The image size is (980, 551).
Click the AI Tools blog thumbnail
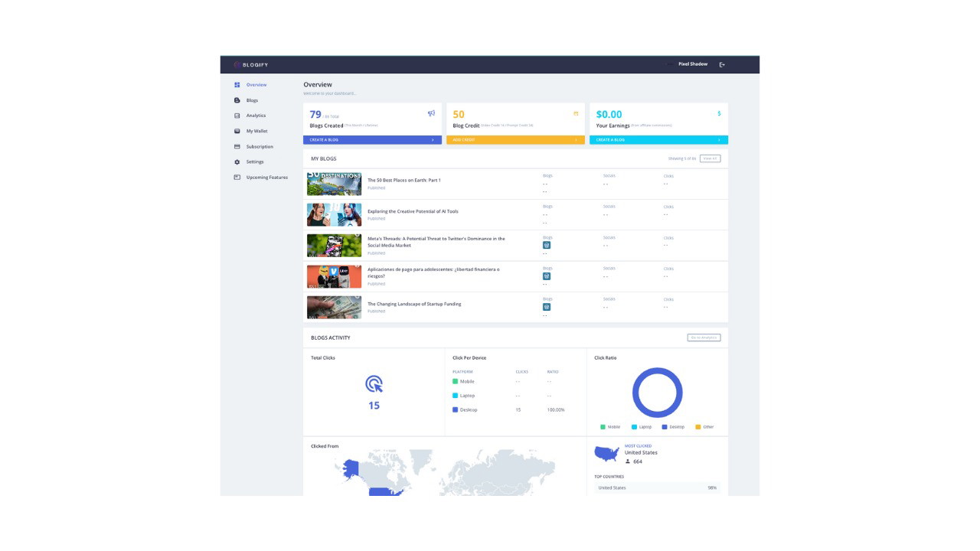[x=334, y=214]
